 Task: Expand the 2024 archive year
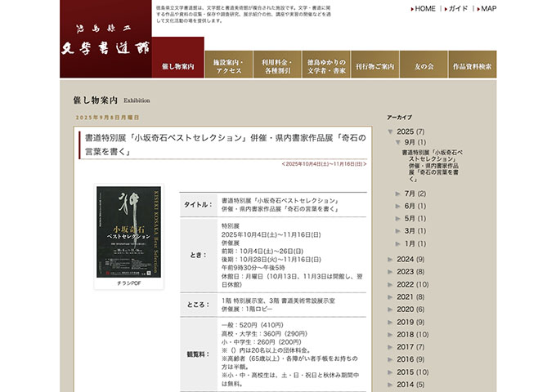pyautogui.click(x=391, y=260)
